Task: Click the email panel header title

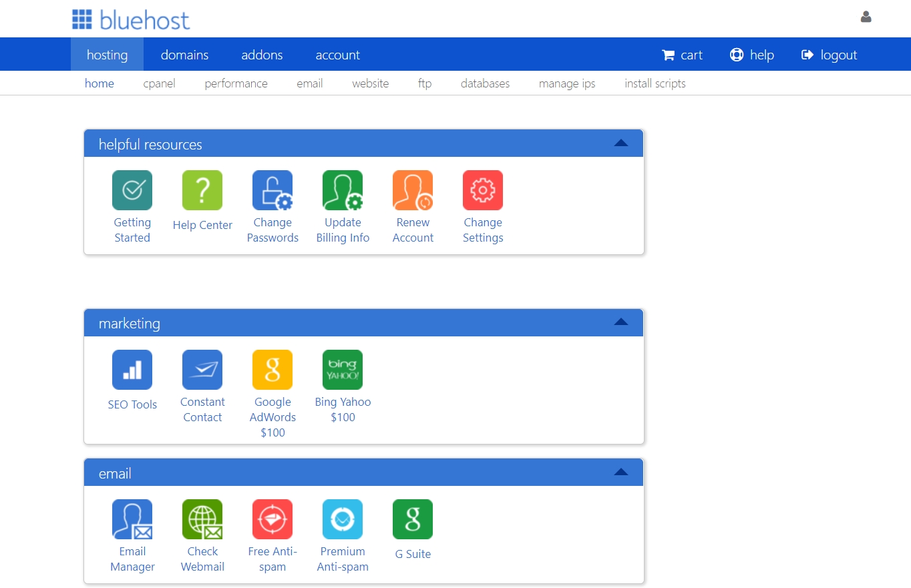Action: (115, 474)
